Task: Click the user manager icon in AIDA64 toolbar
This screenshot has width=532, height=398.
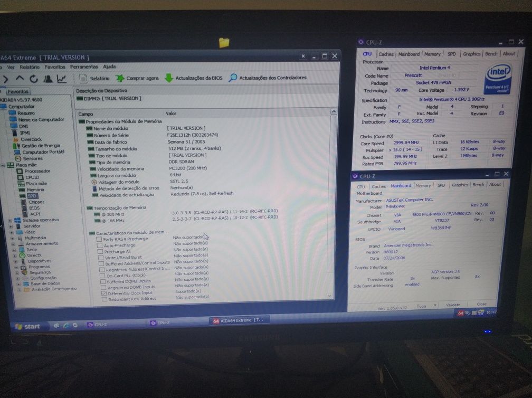Action: click(48, 79)
